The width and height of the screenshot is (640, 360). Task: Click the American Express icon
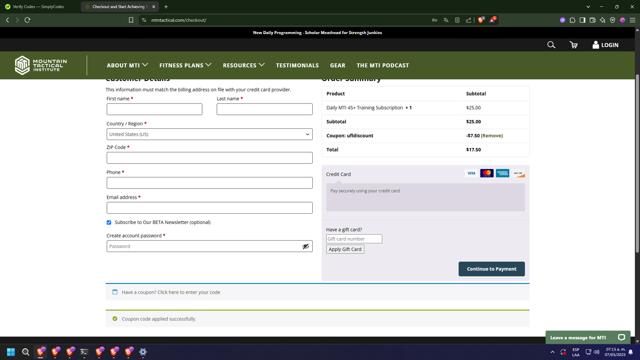[x=502, y=173]
